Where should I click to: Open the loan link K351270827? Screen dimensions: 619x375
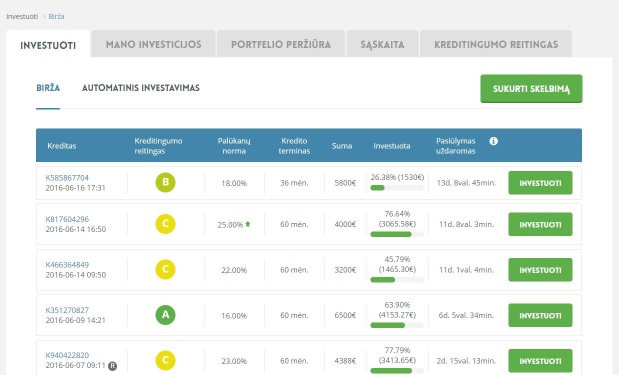(67, 310)
